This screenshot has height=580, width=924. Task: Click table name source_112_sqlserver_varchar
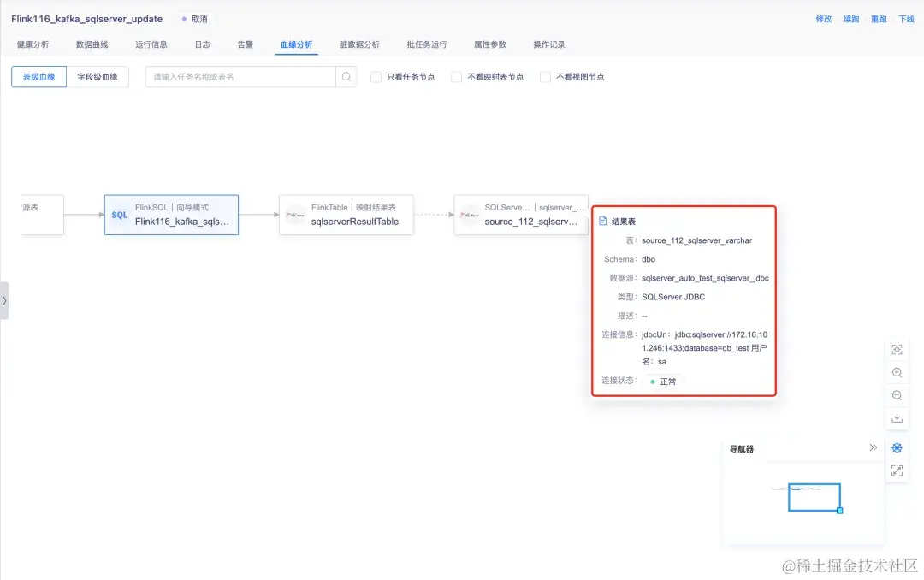(696, 240)
